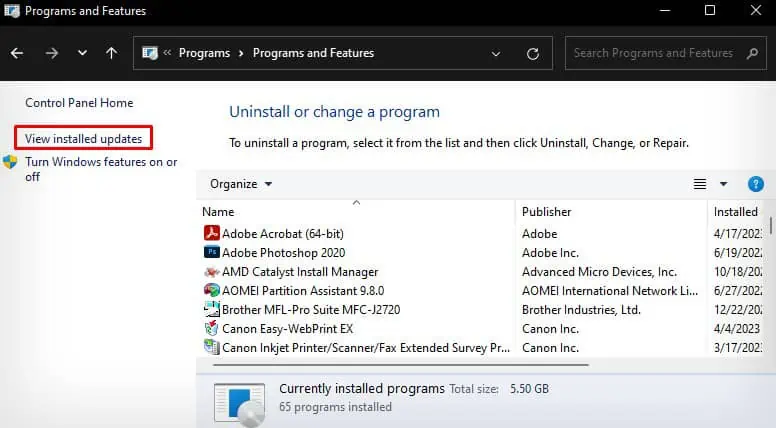Viewport: 776px width, 428px height.
Task: Select AMD Catalyst Install Manager icon
Action: pyautogui.click(x=212, y=272)
